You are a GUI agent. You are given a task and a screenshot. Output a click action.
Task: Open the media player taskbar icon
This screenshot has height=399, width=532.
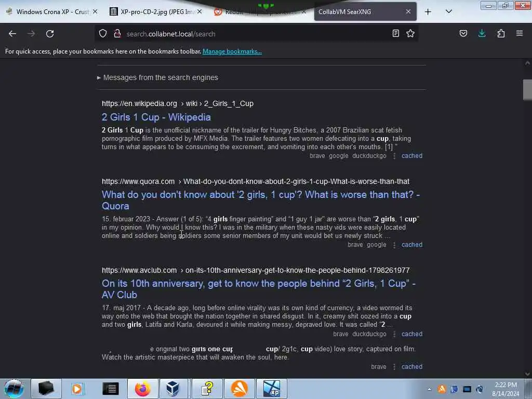click(77, 389)
